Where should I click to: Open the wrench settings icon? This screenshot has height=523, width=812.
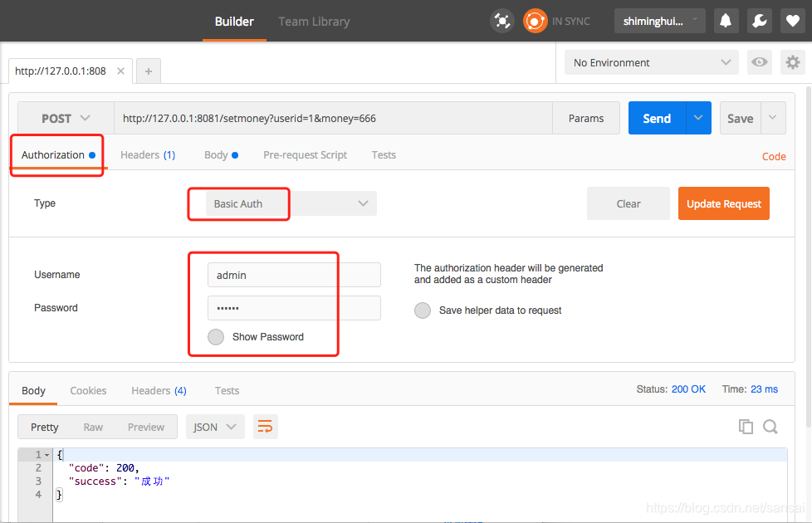click(x=759, y=22)
